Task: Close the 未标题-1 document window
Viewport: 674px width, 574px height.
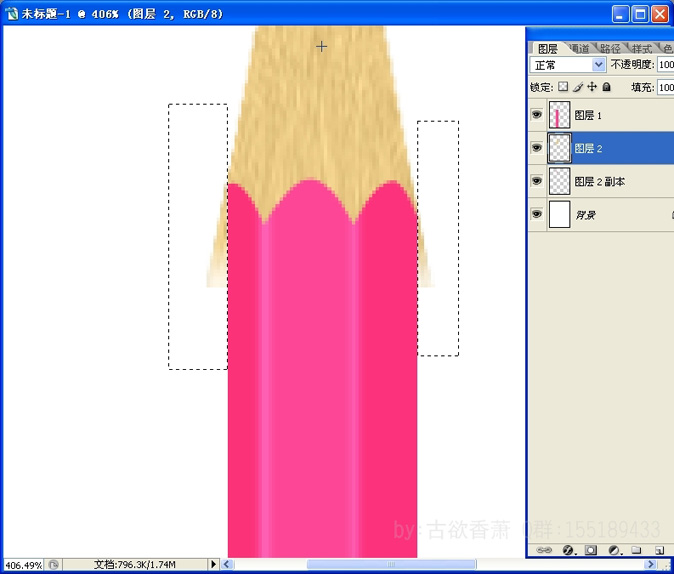Action: pyautogui.click(x=660, y=14)
